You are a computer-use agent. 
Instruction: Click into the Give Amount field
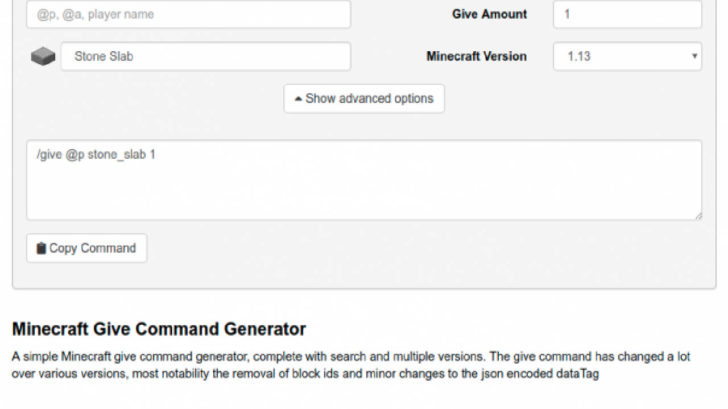pyautogui.click(x=627, y=14)
